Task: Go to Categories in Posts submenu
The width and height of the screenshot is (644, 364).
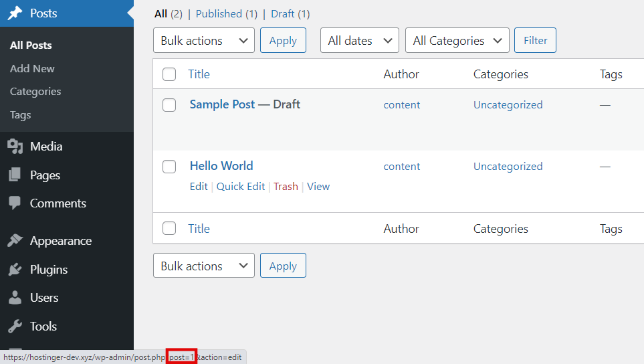Action: pos(35,92)
